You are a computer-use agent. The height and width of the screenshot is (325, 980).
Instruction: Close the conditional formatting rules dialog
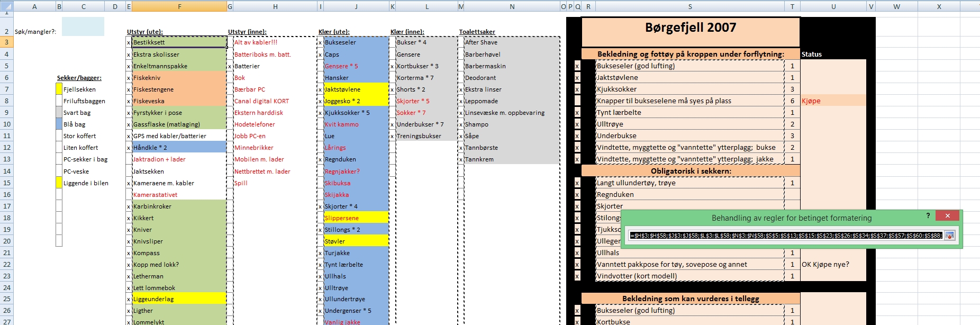tap(947, 215)
